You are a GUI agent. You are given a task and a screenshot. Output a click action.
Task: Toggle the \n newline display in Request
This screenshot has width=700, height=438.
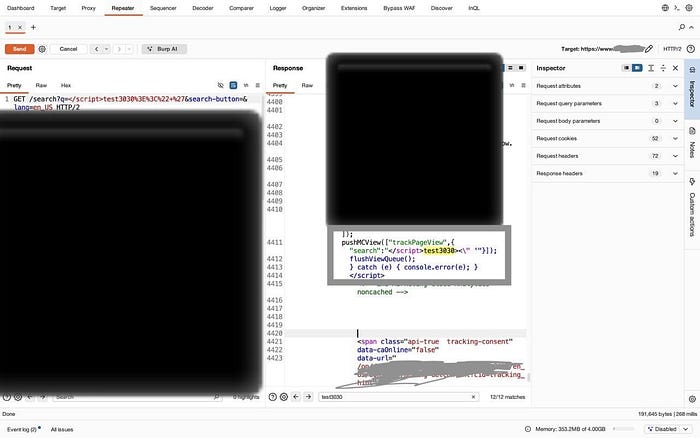(246, 85)
